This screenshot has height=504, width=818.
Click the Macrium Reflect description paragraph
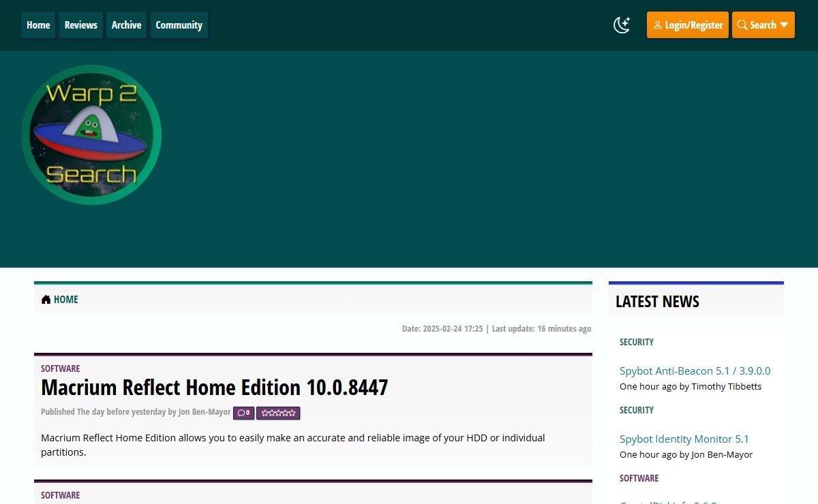(x=293, y=445)
